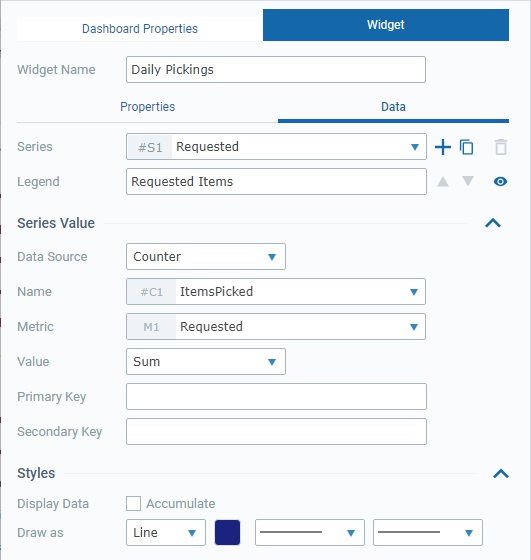Viewport: 531px width, 560px height.
Task: Collapse the Styles section
Action: (501, 474)
